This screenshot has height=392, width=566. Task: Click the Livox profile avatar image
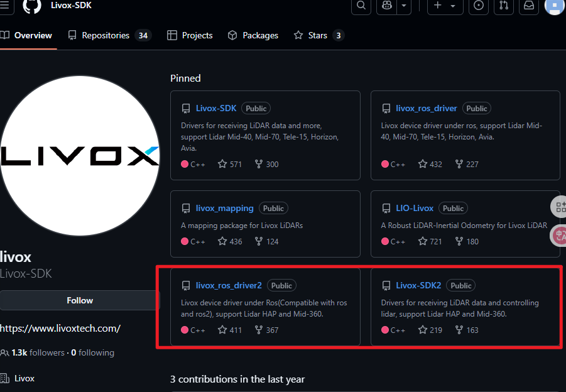coord(80,156)
